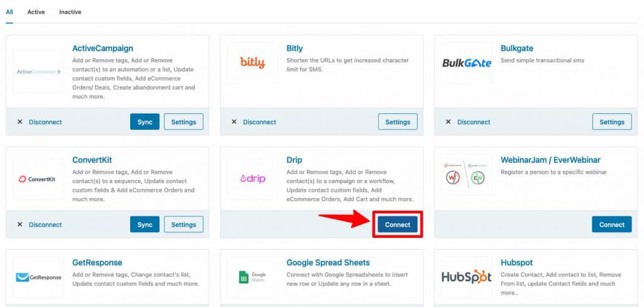Select the All tab

pyautogui.click(x=9, y=12)
